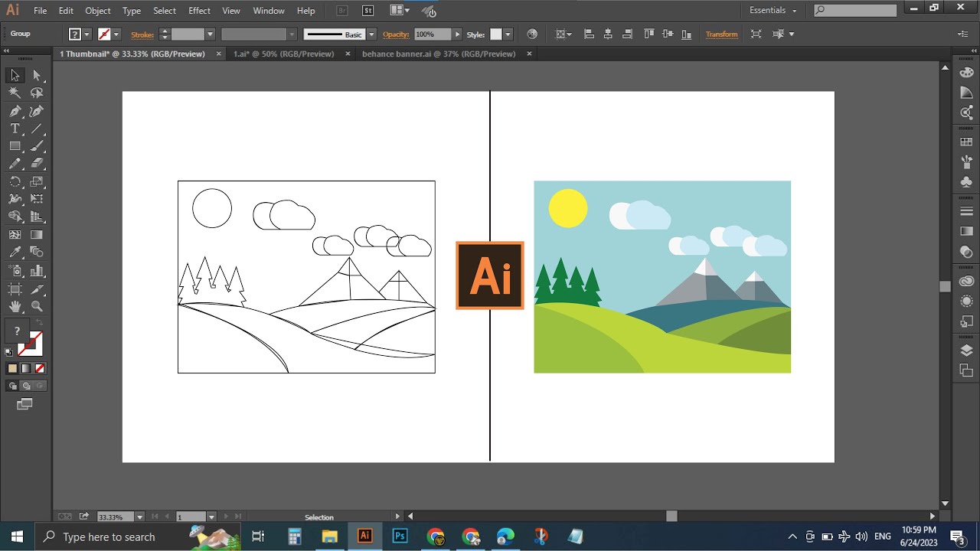
Task: Click the Recolor Artwork wheel button
Action: click(x=532, y=34)
